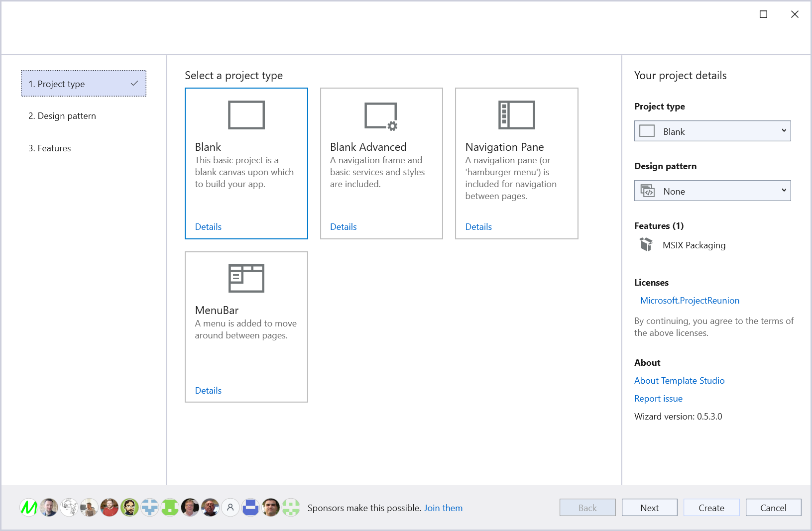812x531 pixels.
Task: Click the checkmark on Project type step
Action: tap(134, 84)
